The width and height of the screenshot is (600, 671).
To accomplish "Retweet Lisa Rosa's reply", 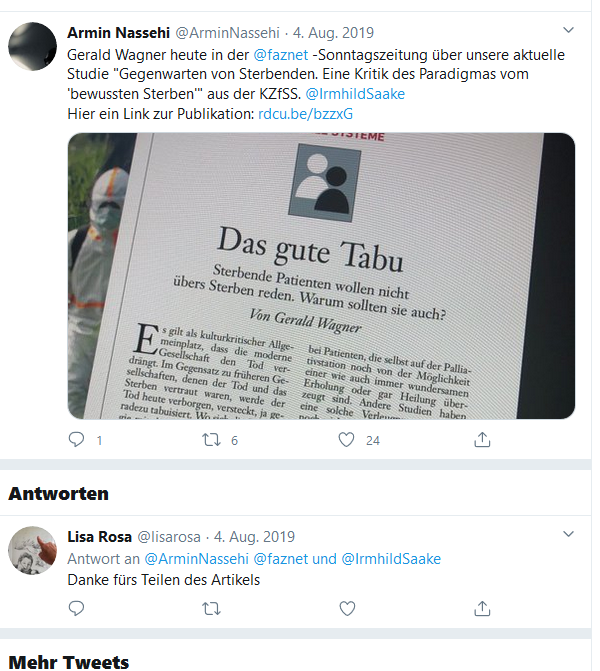I will pos(211,608).
